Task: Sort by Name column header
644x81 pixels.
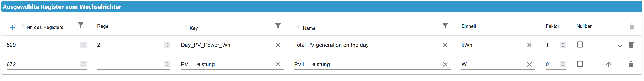Action: (x=309, y=28)
